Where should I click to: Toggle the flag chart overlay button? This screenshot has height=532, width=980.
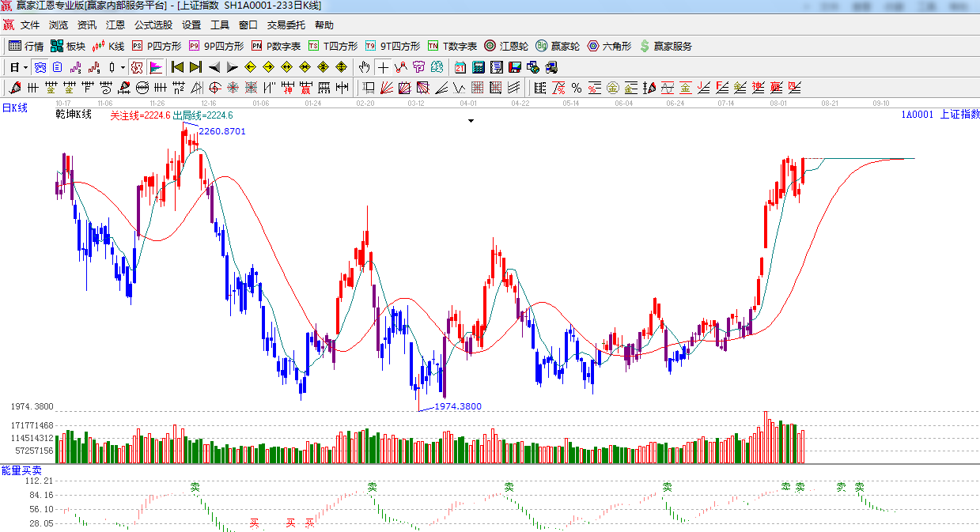156,67
